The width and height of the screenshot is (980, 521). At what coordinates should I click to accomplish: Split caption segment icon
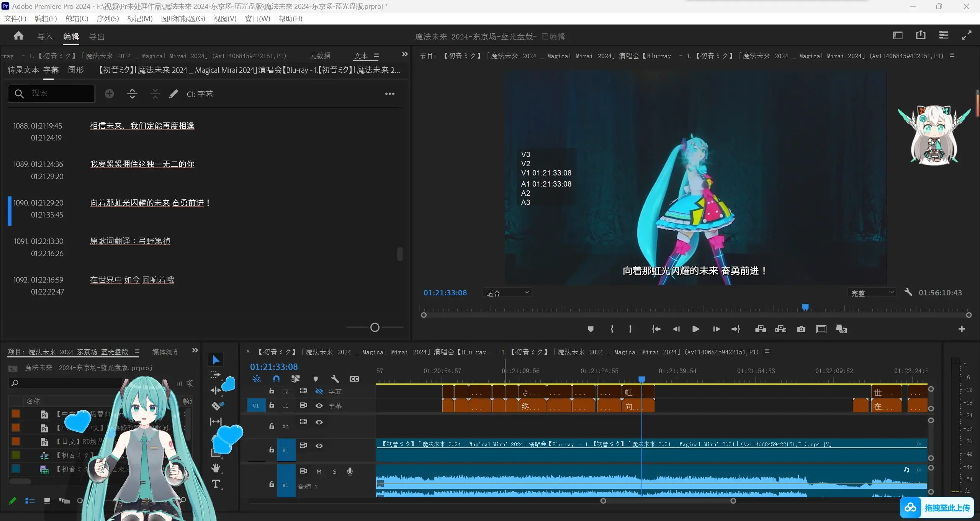(132, 94)
